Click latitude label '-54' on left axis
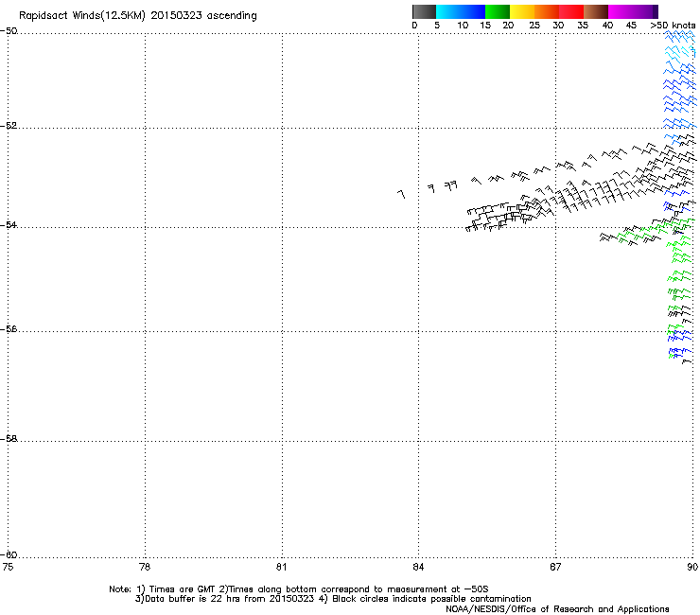 (9, 225)
